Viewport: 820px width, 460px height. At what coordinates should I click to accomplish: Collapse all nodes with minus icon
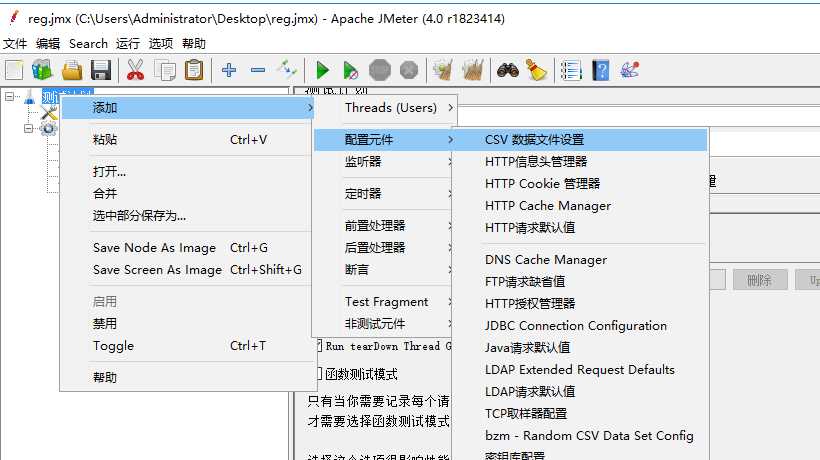258,70
